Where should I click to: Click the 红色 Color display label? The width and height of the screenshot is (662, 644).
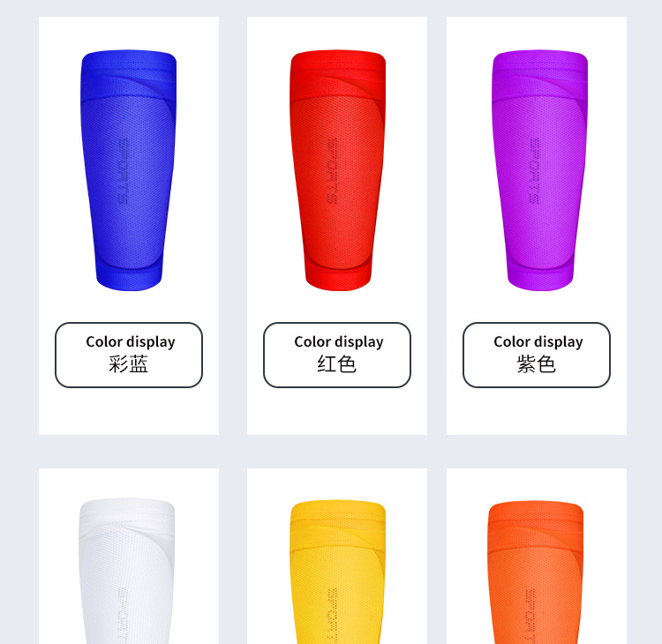[337, 355]
